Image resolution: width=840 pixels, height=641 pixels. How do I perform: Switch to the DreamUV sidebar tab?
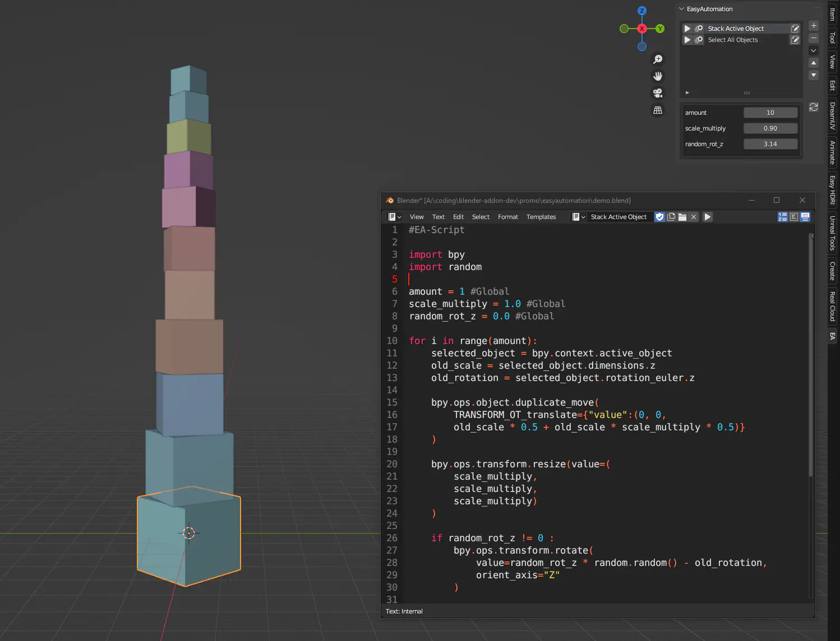tap(833, 116)
